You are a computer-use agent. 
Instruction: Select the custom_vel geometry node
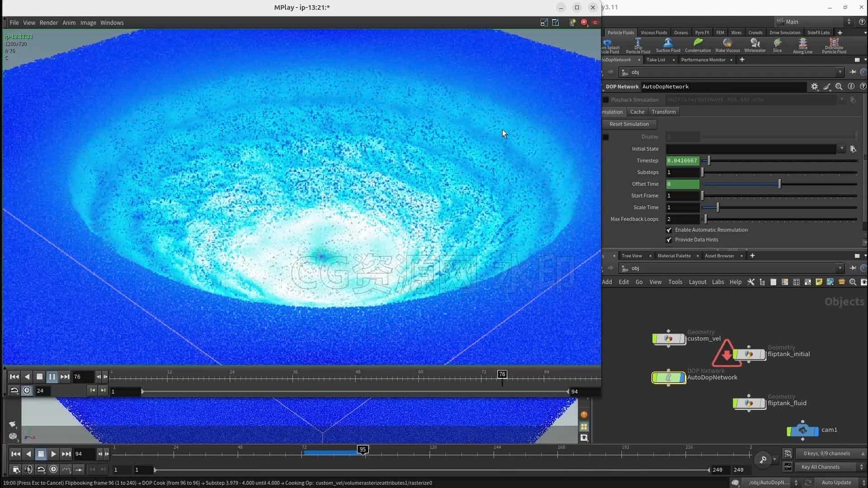pyautogui.click(x=669, y=338)
